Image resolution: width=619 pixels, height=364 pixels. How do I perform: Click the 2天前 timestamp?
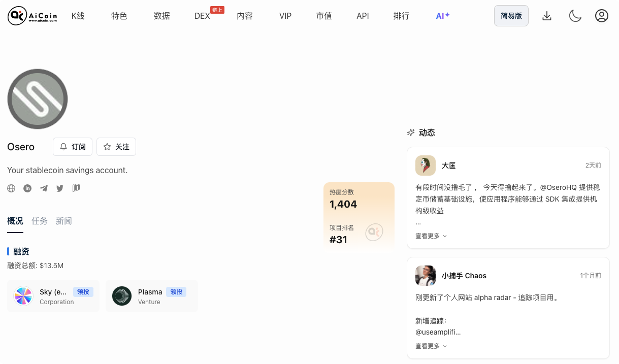(x=593, y=166)
